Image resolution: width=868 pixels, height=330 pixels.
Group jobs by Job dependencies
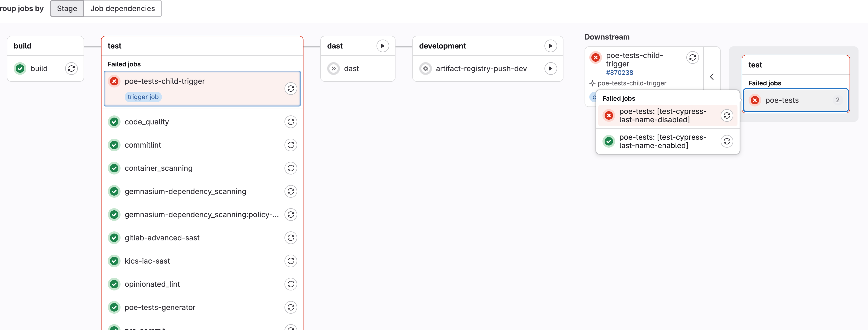(122, 8)
